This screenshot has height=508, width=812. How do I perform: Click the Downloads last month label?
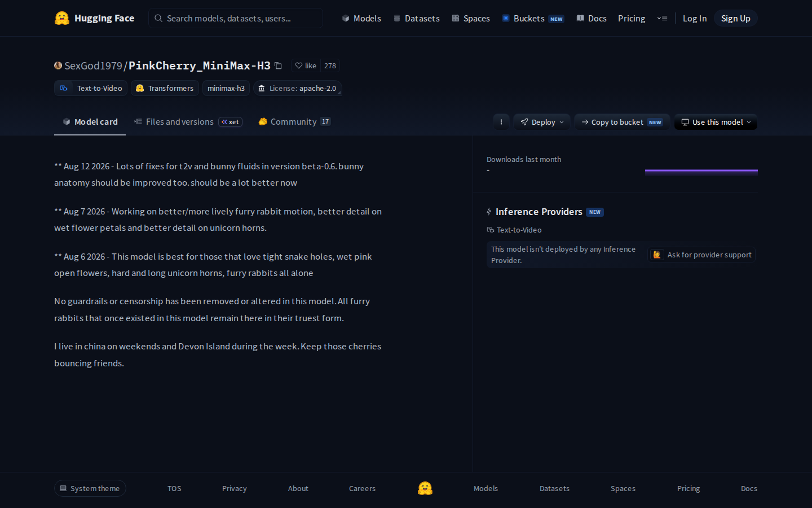(x=524, y=159)
